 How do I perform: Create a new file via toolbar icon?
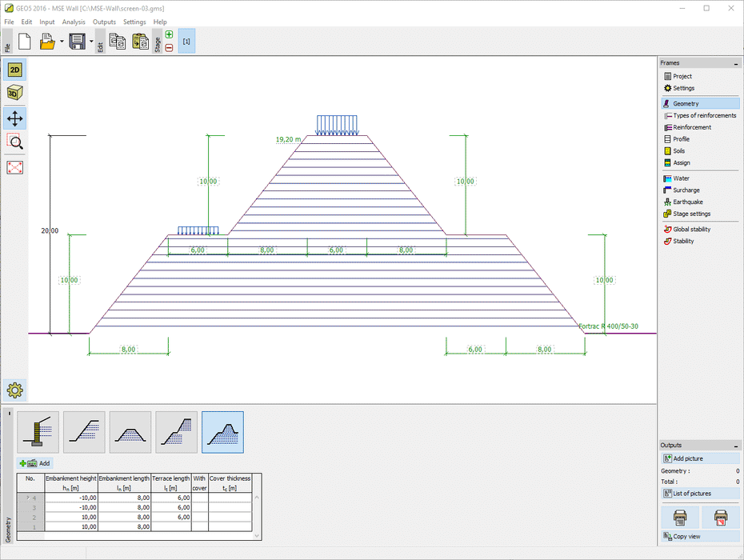pyautogui.click(x=24, y=40)
